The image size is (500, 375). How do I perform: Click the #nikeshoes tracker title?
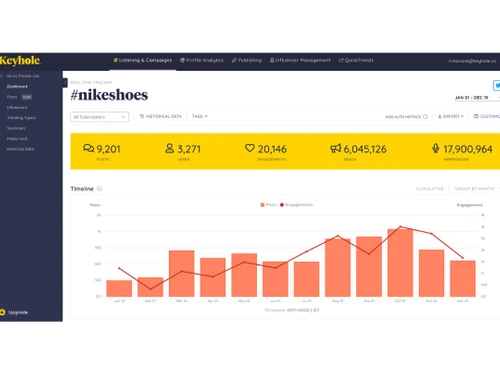(109, 95)
